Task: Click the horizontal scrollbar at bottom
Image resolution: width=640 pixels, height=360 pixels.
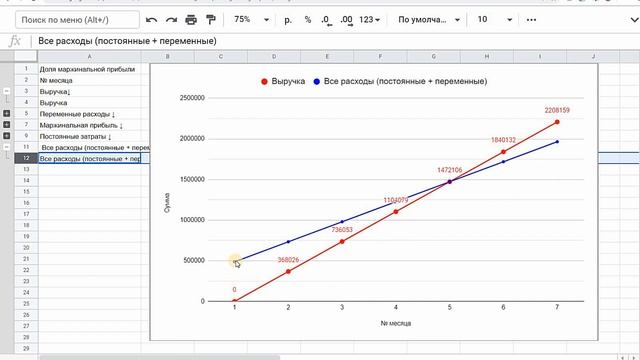Action: click(x=160, y=358)
